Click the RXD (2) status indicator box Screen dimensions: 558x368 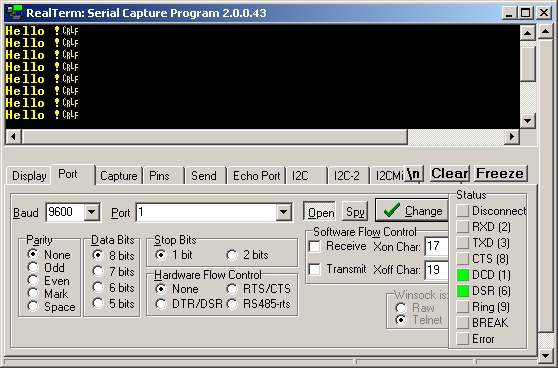point(463,227)
